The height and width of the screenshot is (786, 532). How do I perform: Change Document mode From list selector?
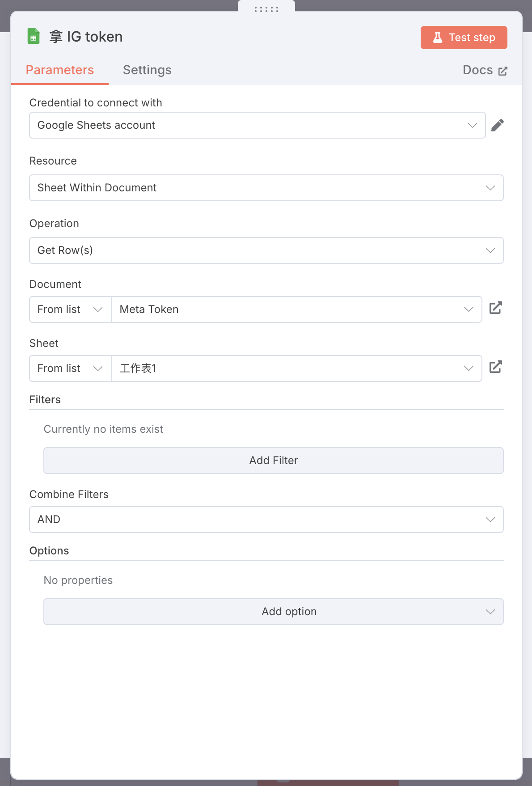coord(71,309)
